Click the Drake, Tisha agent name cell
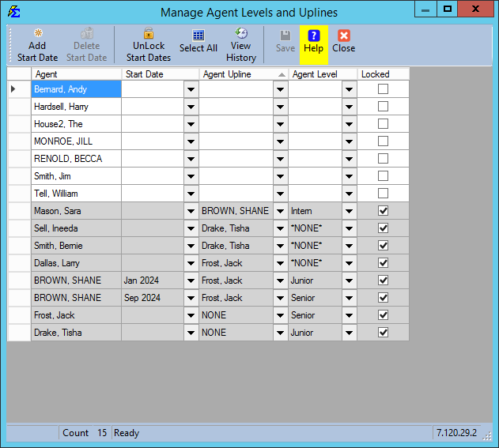 (77, 333)
